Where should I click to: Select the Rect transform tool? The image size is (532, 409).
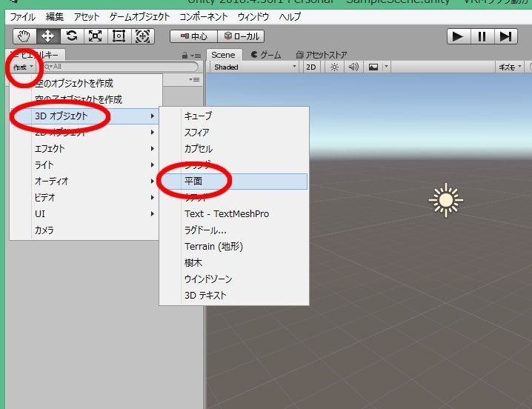point(119,36)
